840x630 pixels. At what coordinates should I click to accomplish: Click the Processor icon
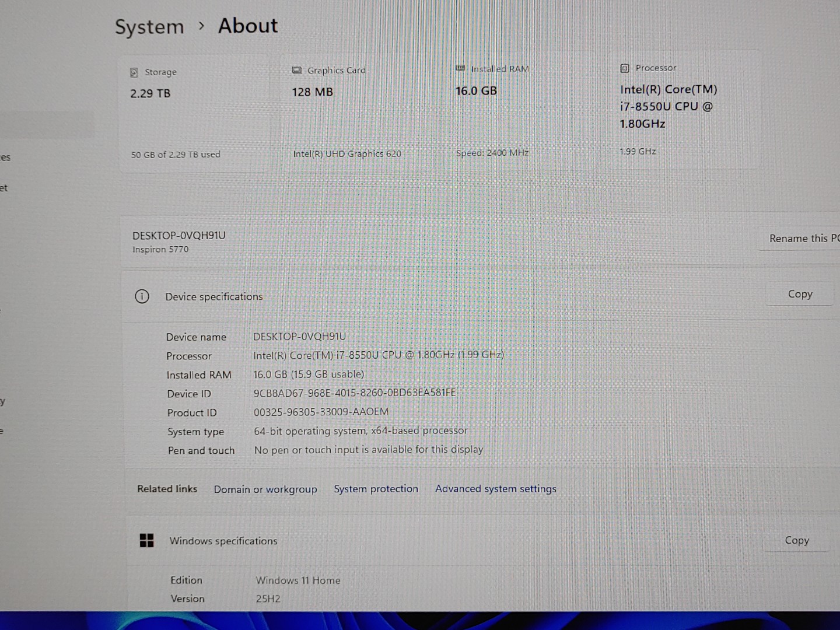pyautogui.click(x=625, y=68)
